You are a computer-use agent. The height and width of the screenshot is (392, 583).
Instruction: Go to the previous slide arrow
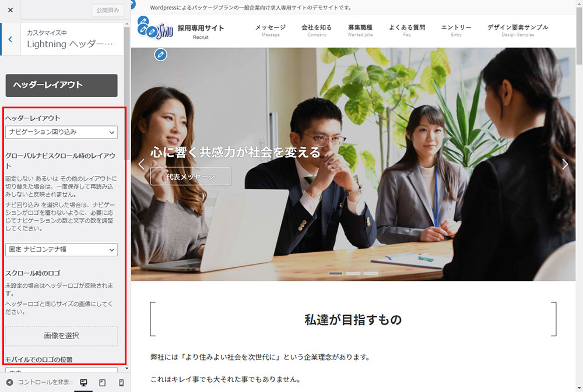141,164
